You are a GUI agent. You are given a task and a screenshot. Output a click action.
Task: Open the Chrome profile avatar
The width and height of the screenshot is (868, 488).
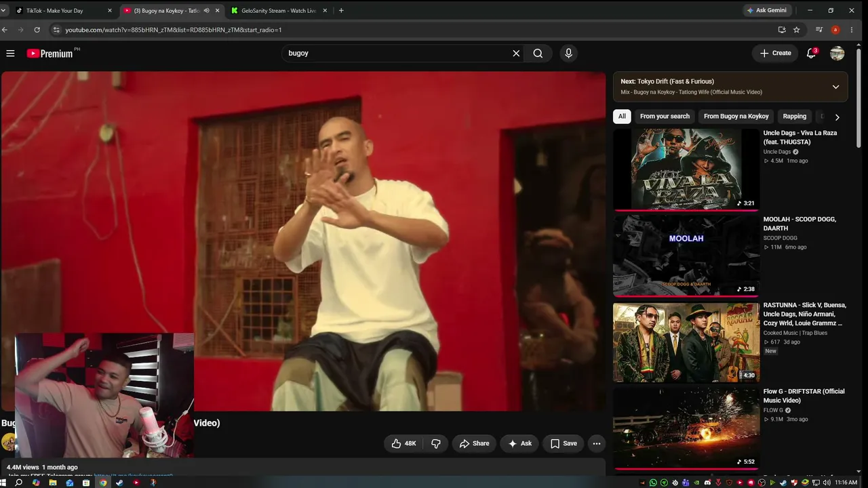coord(835,30)
